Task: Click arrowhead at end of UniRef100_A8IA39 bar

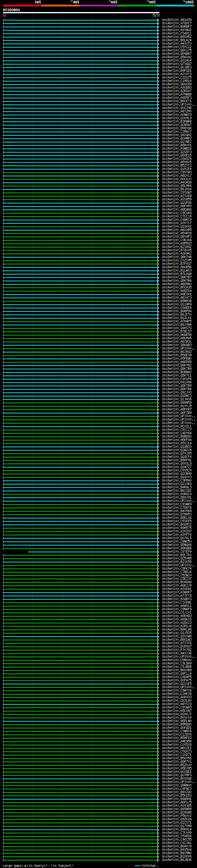Action: tap(158, 20)
